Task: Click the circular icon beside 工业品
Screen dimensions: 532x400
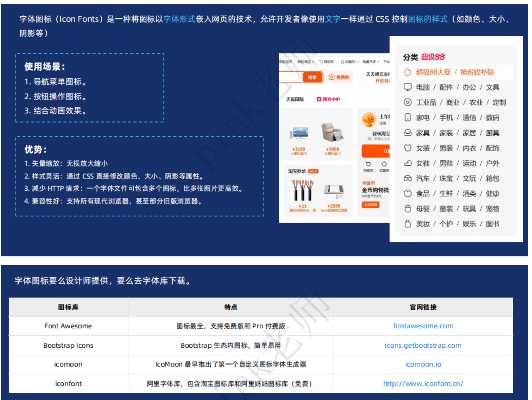Action: (x=408, y=102)
